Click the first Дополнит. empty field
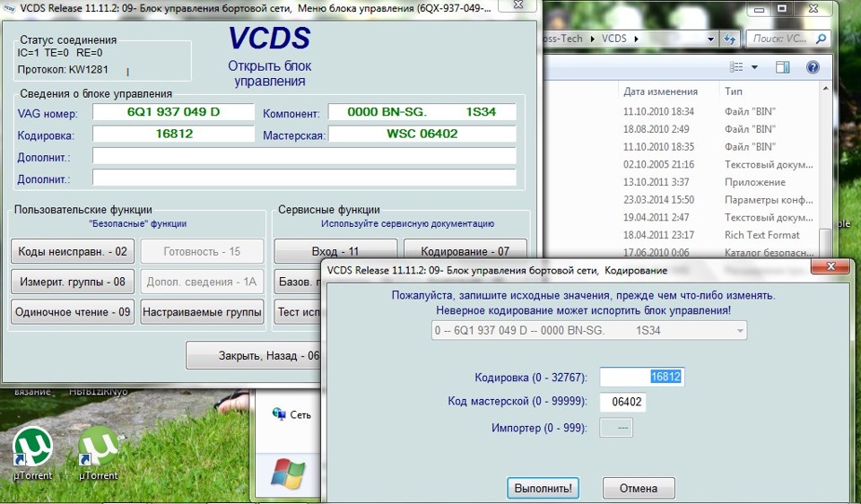 click(304, 156)
